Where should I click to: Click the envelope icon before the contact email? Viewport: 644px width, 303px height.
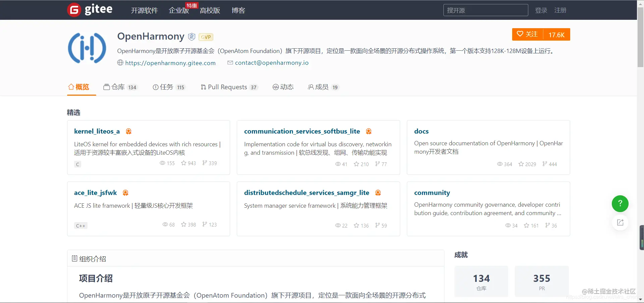coord(230,63)
